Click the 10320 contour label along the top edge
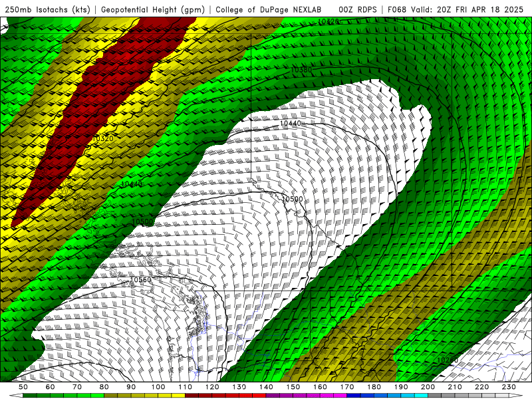The width and height of the screenshot is (532, 399). pos(329,22)
